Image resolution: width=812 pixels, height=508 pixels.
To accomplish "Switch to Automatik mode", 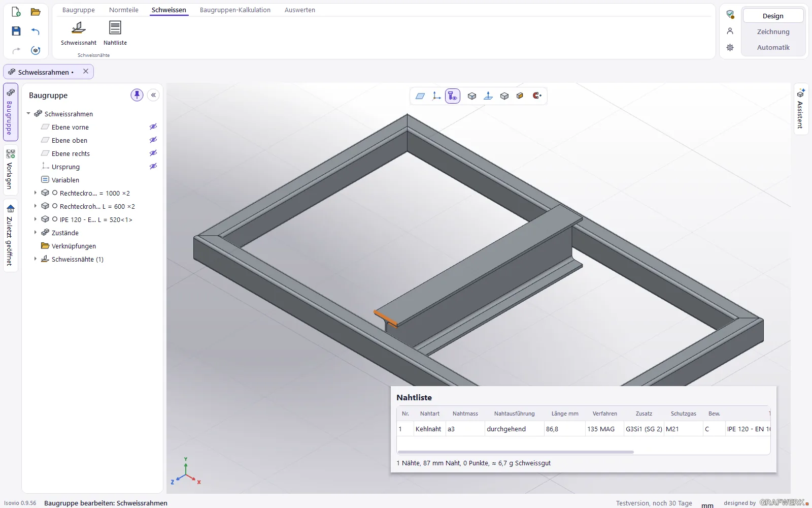I will pos(773,47).
